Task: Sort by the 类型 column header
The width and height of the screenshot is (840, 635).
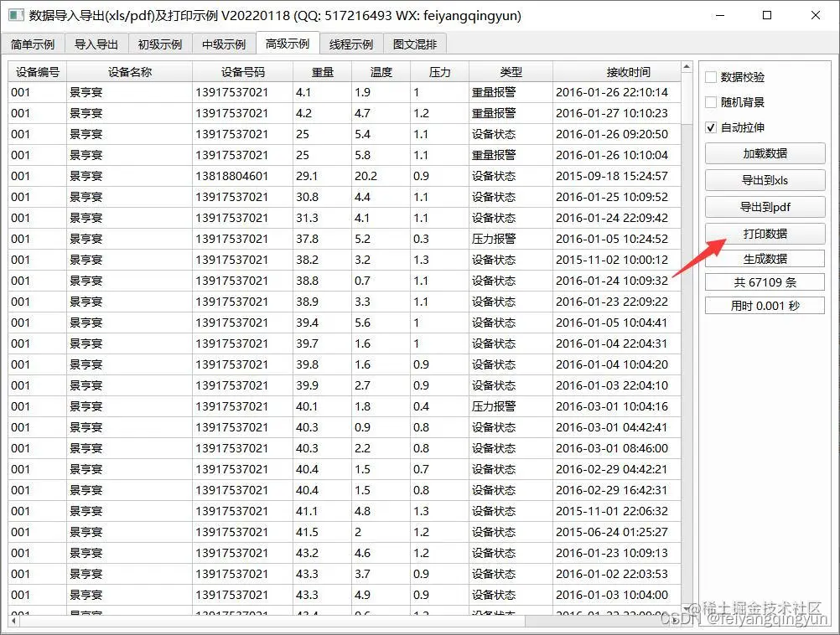Action: pos(511,72)
